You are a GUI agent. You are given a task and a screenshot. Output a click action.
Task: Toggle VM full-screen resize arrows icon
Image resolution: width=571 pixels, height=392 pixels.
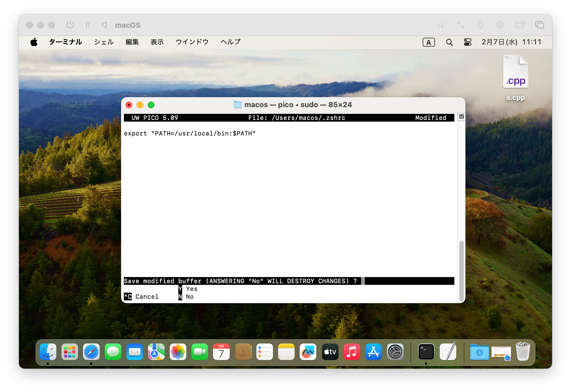click(460, 25)
